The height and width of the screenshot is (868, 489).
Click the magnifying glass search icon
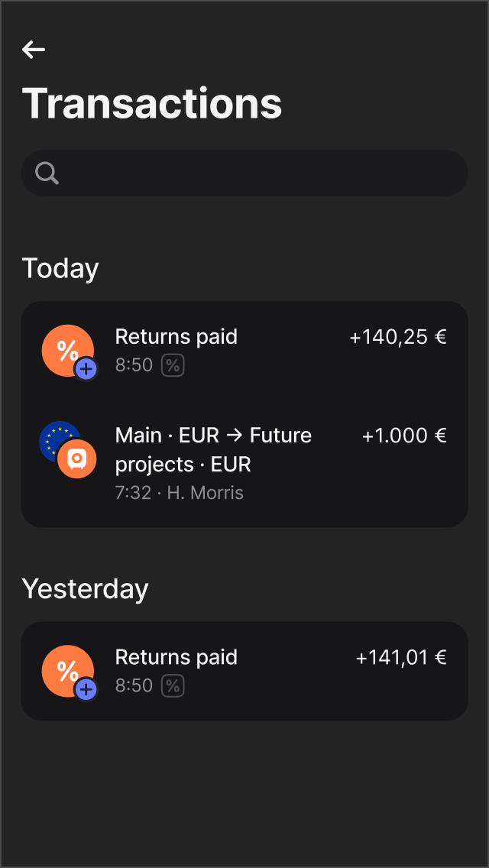pos(47,173)
